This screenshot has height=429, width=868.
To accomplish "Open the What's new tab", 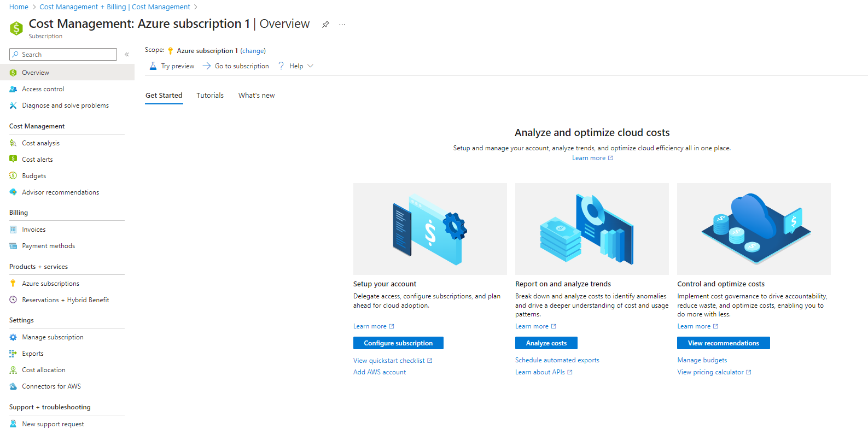I will (x=257, y=96).
